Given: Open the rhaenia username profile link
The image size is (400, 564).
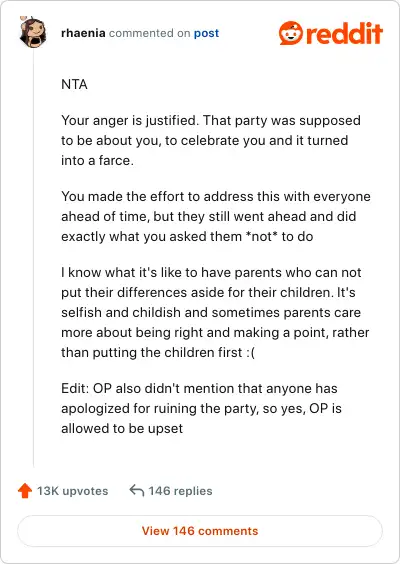Looking at the screenshot, I should 83,33.
